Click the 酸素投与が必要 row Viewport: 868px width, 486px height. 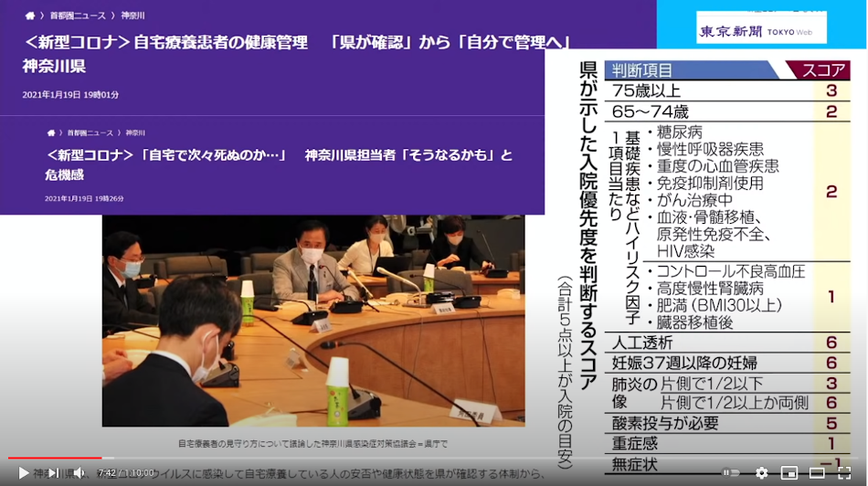click(727, 424)
